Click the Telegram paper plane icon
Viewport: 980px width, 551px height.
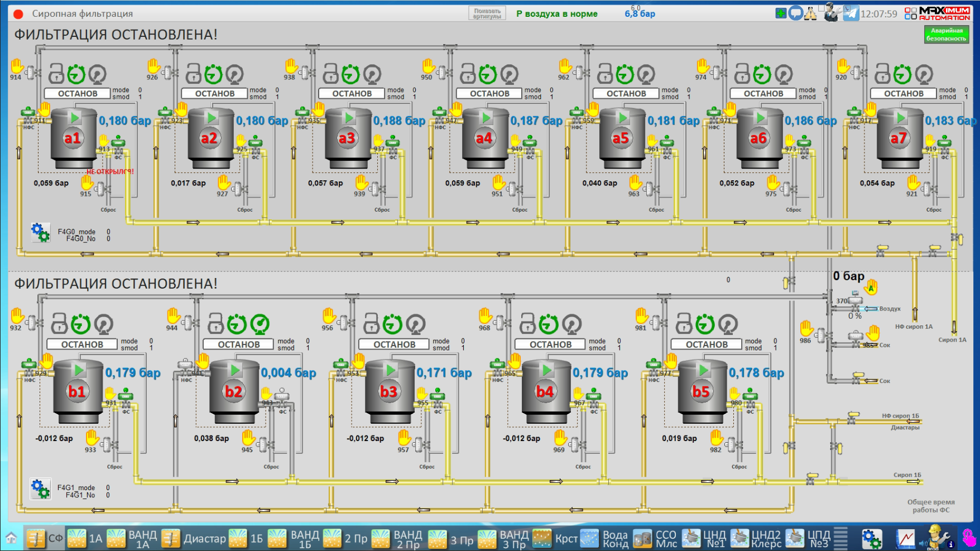click(851, 13)
